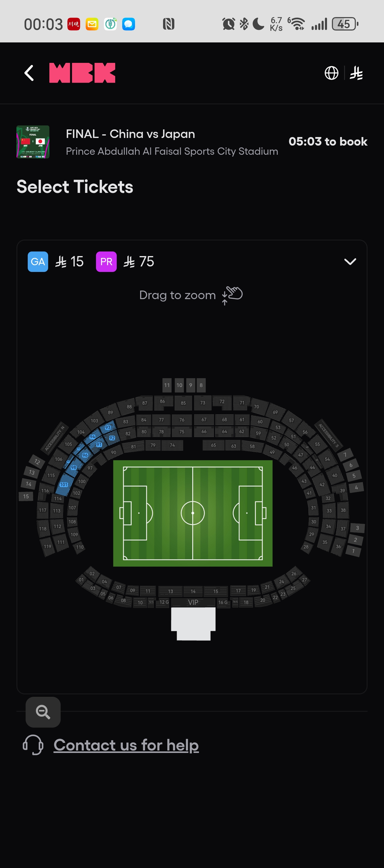
Task: Pick blue section 92 on stadium map
Action: coord(112,438)
